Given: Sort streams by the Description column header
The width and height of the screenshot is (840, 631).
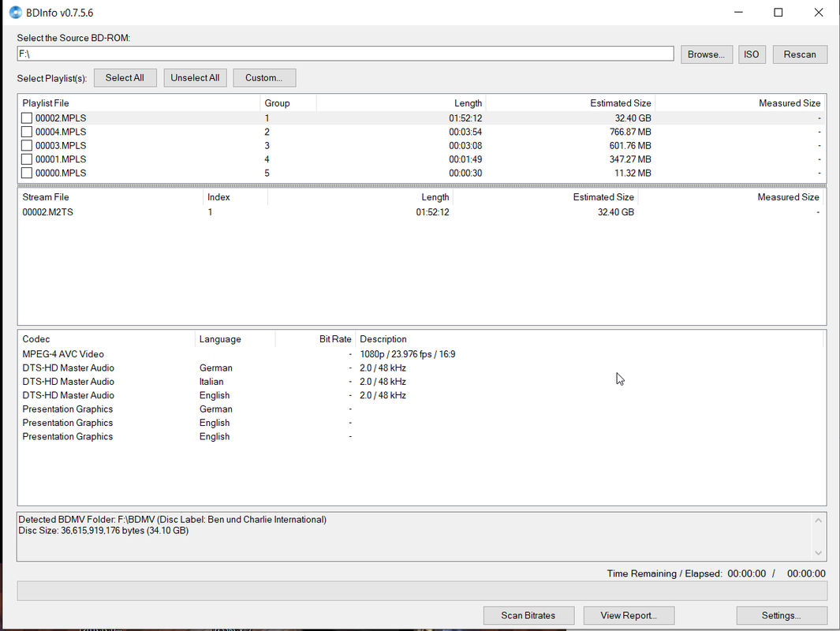Looking at the screenshot, I should tap(589, 339).
